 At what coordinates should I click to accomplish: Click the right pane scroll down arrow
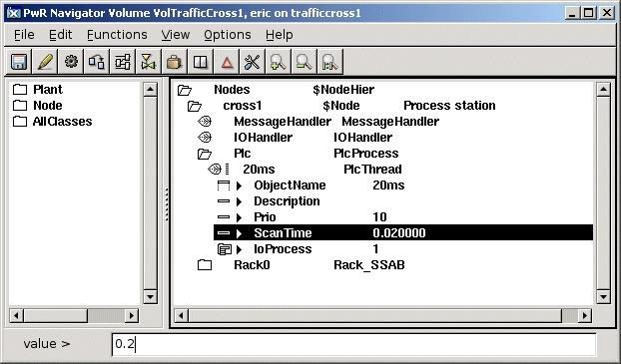[603, 297]
